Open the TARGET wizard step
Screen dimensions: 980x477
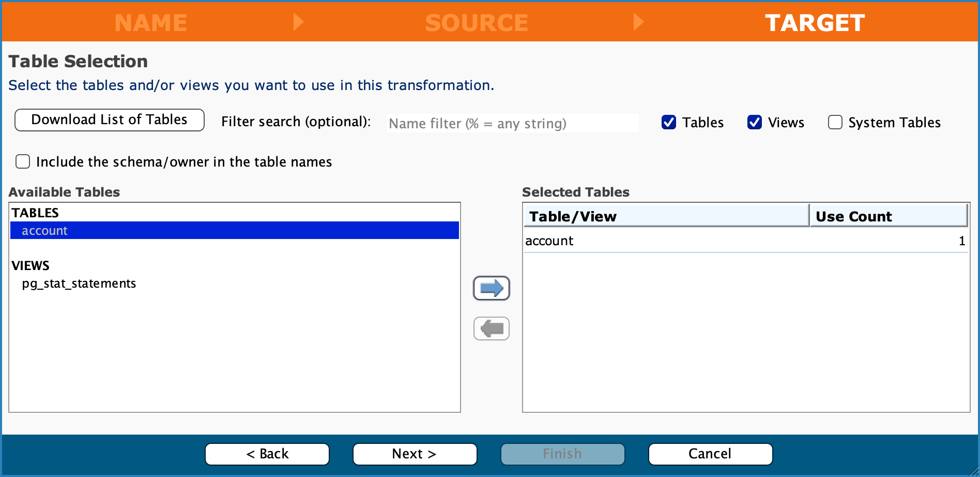click(815, 22)
